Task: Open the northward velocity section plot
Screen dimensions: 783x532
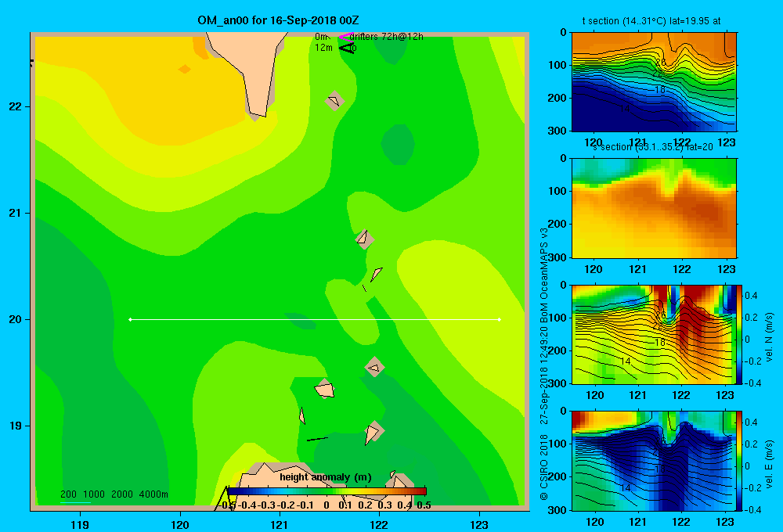Action: [654, 334]
